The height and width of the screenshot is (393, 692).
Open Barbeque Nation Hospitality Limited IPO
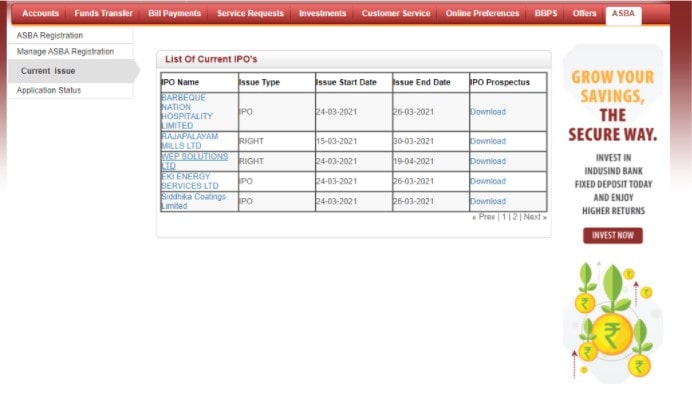click(x=187, y=112)
